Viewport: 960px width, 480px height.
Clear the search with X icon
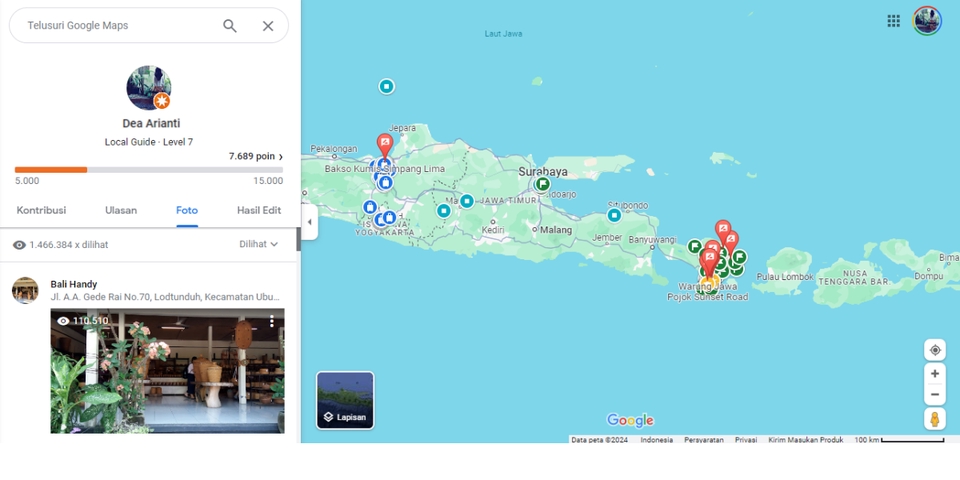(268, 26)
